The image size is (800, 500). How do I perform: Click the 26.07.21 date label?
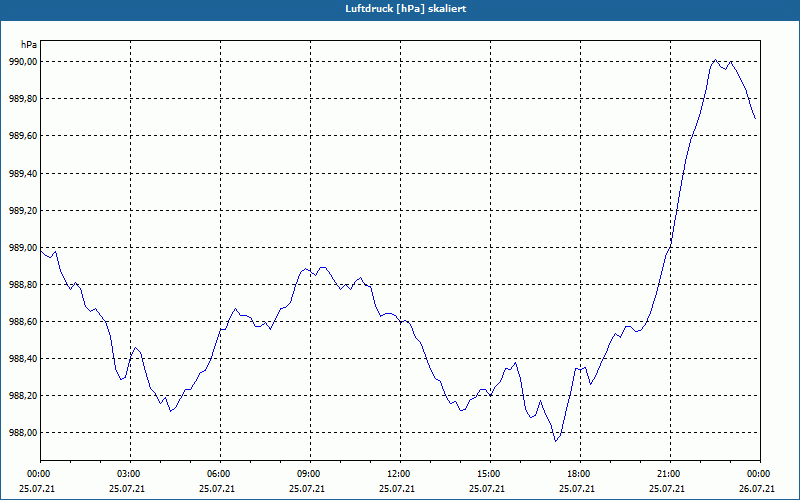click(757, 489)
